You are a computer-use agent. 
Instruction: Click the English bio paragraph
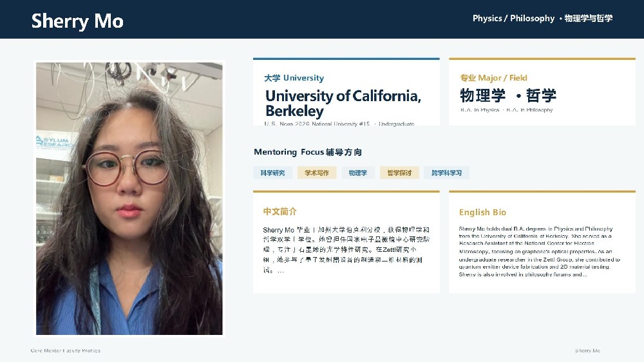(x=539, y=251)
